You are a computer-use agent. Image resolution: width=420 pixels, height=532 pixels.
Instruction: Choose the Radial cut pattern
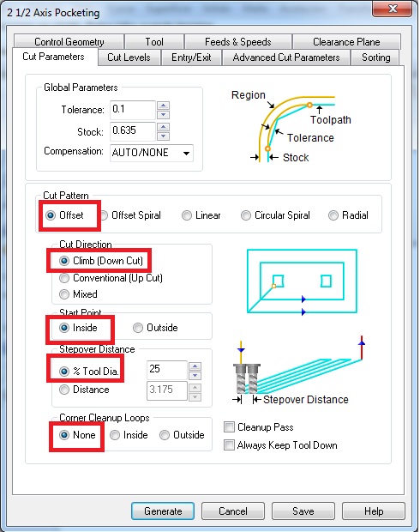pos(348,215)
